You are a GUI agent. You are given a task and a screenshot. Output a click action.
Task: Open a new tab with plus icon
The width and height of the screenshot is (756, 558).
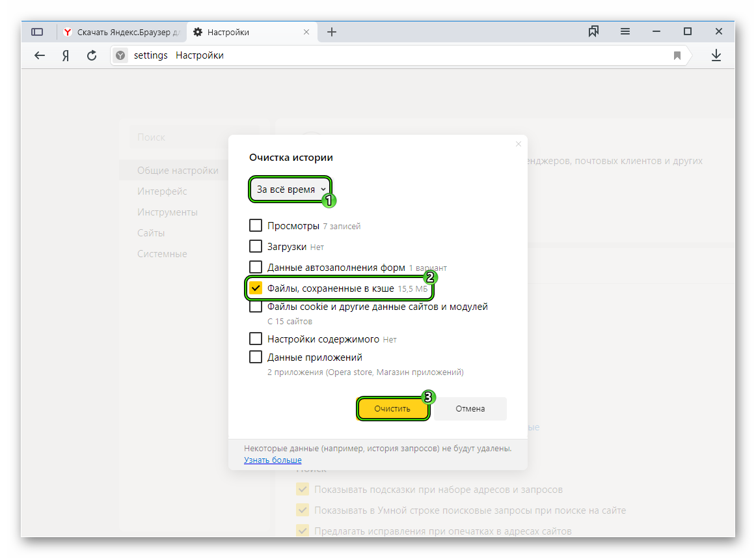click(332, 32)
